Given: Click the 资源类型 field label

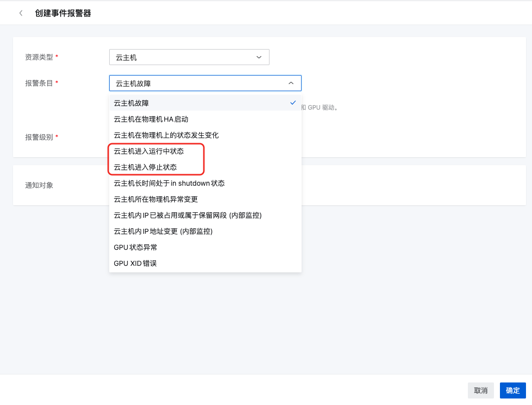Looking at the screenshot, I should 39,57.
